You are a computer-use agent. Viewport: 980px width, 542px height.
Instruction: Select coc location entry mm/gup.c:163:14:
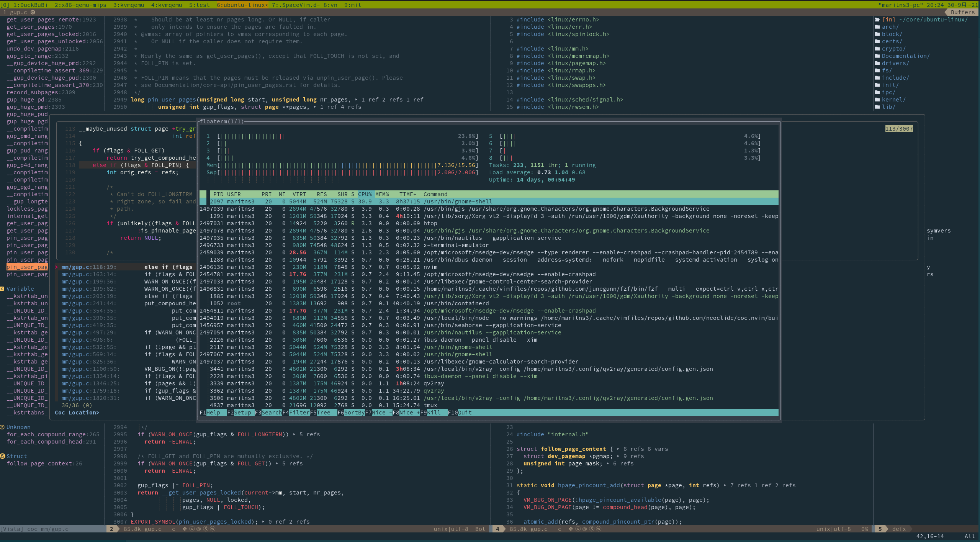coord(125,274)
